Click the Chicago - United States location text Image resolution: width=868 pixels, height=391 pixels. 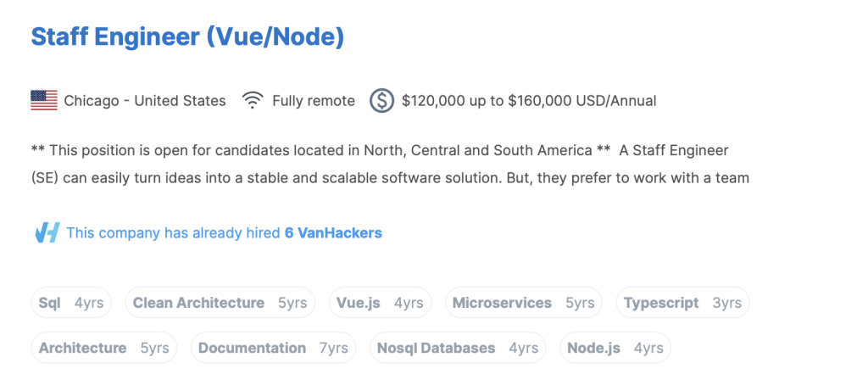click(x=145, y=101)
